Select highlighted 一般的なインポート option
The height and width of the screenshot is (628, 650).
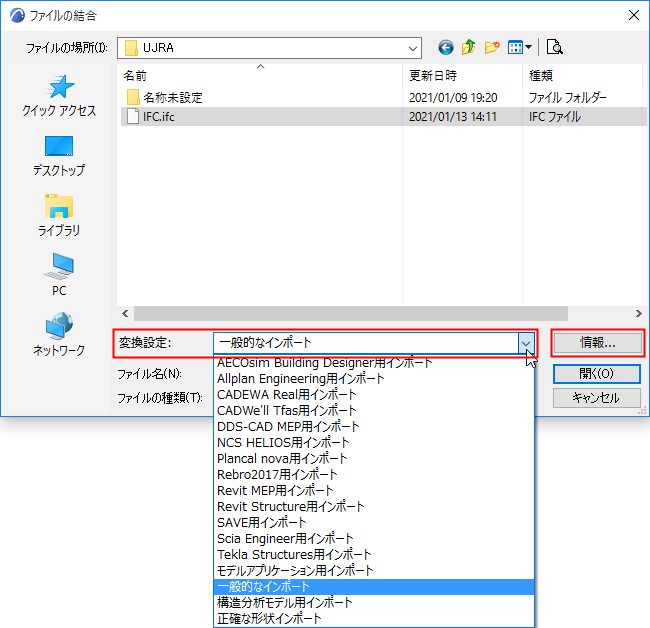click(x=374, y=587)
